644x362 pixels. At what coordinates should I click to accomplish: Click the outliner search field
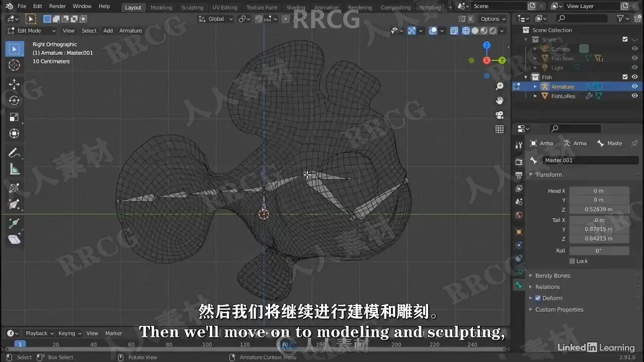pos(582,18)
